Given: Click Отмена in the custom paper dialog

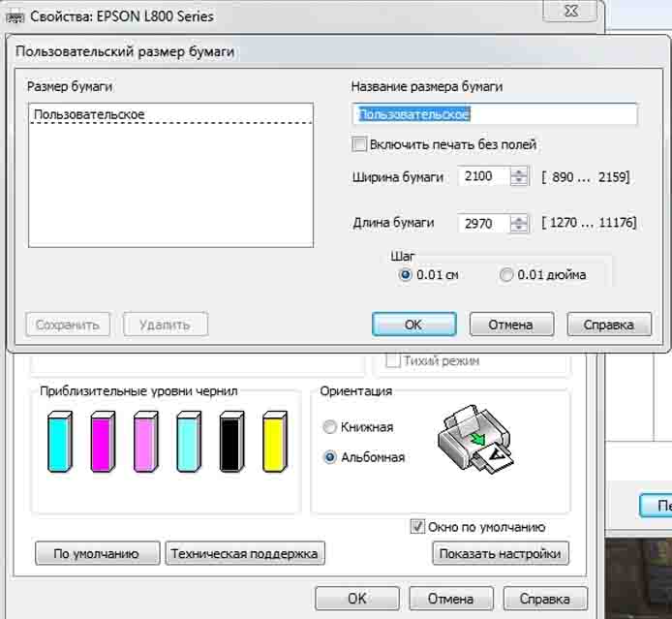Looking at the screenshot, I should [x=511, y=325].
